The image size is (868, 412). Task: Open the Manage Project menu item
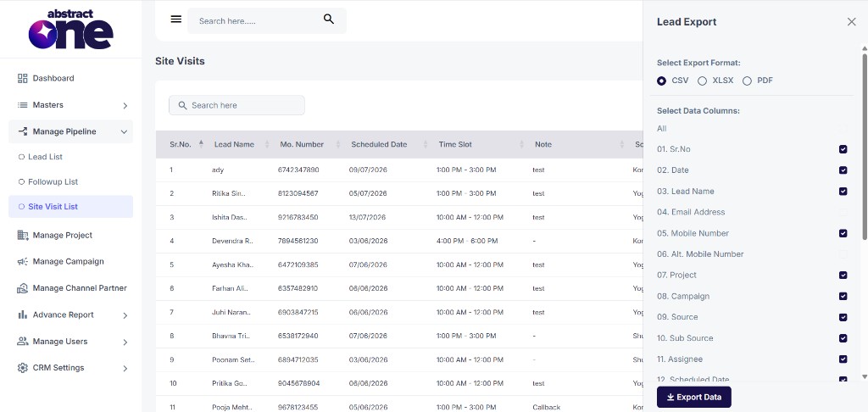point(63,236)
